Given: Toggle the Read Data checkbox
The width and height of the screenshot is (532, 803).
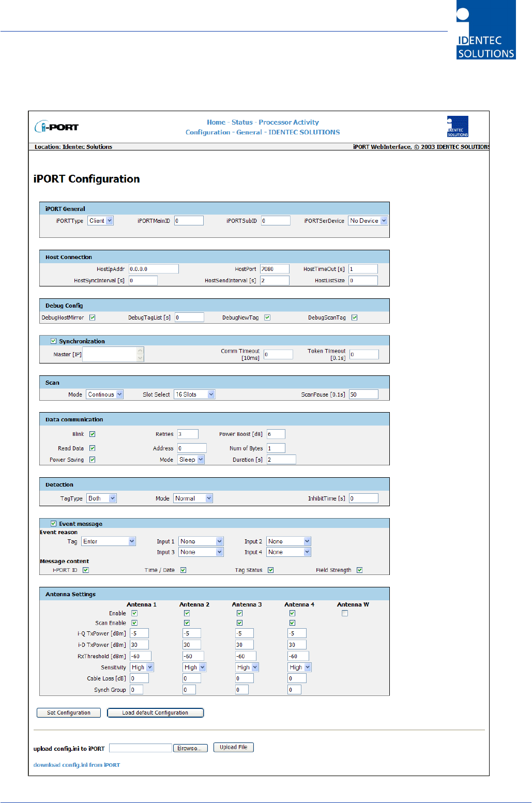Looking at the screenshot, I should [93, 448].
